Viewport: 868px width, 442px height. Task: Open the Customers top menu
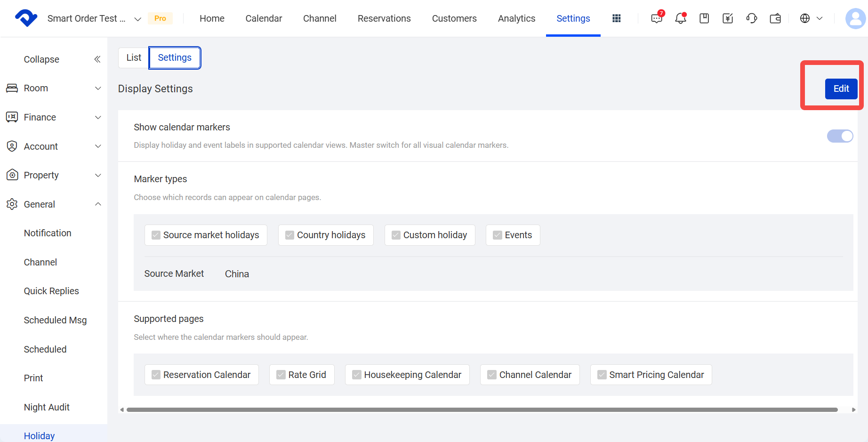pos(454,18)
